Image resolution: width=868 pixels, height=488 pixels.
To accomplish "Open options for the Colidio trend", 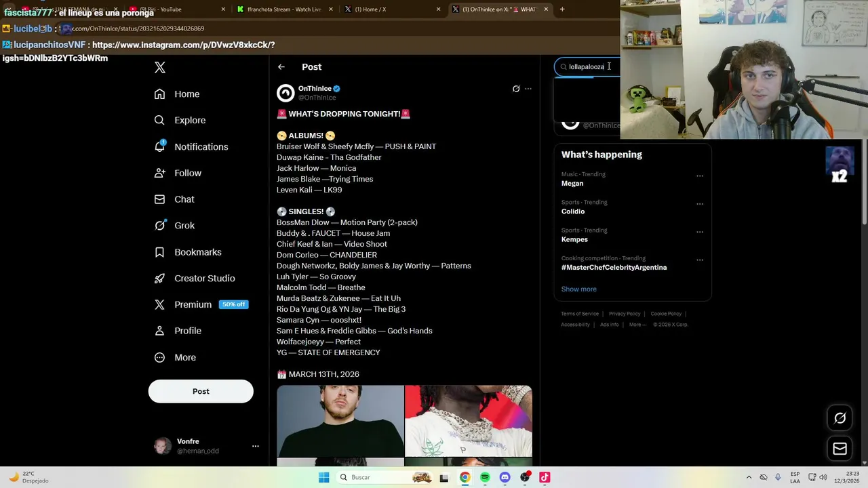I will [x=700, y=204].
